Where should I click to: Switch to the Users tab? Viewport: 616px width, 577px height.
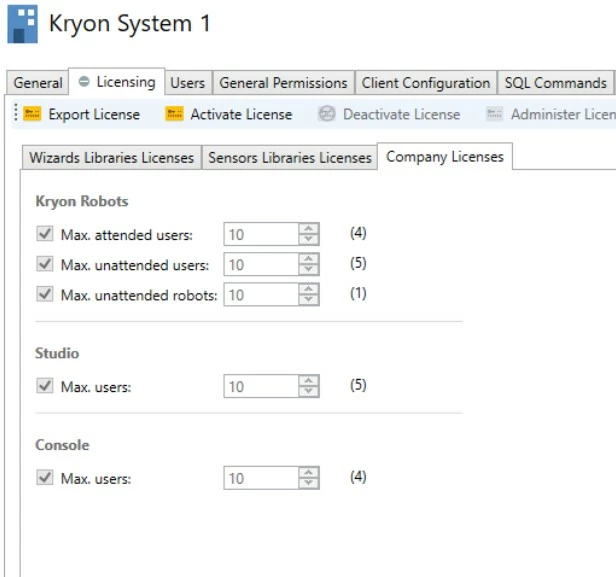pos(188,83)
